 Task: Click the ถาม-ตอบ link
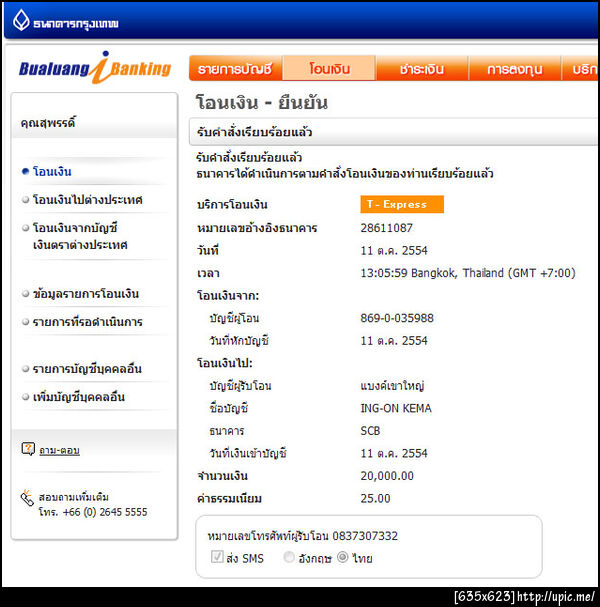(59, 450)
